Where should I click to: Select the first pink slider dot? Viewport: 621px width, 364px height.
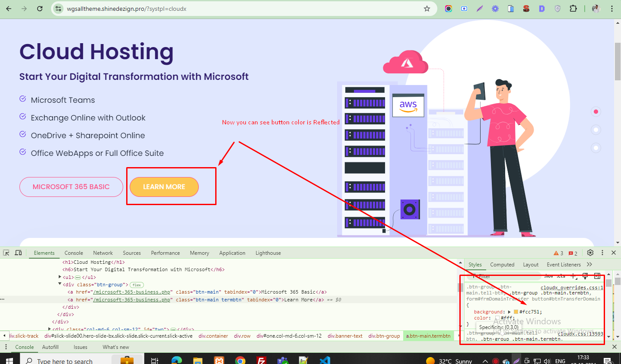[596, 112]
